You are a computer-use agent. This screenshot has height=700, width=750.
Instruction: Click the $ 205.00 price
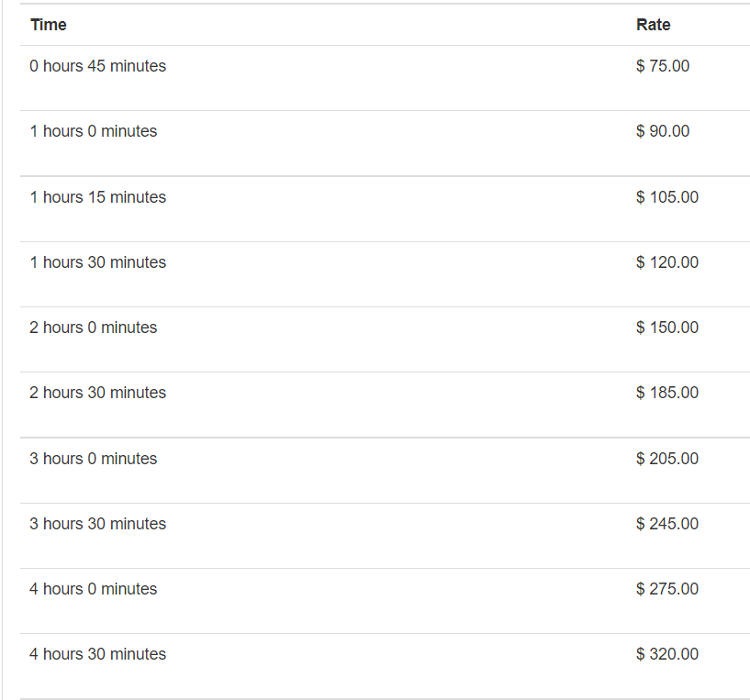pyautogui.click(x=667, y=459)
